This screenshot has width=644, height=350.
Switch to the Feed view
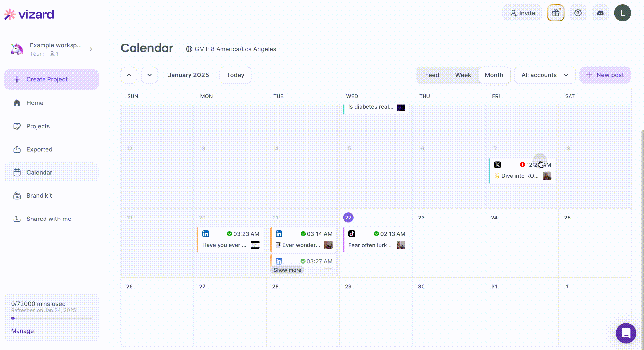432,75
